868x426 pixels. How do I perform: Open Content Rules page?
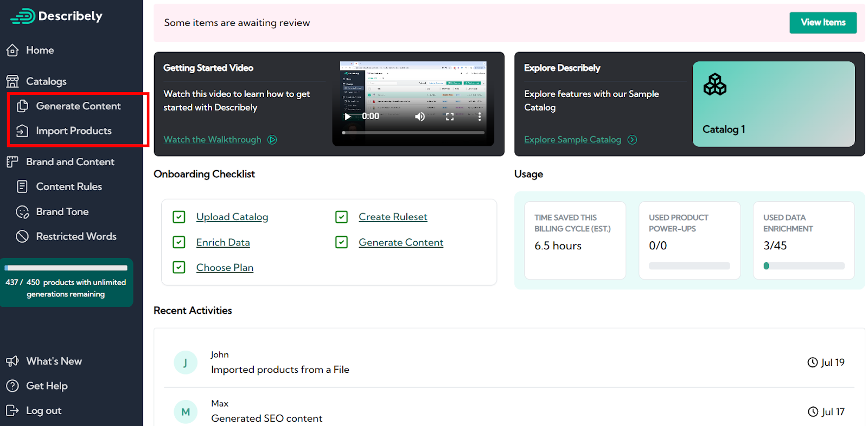click(69, 187)
